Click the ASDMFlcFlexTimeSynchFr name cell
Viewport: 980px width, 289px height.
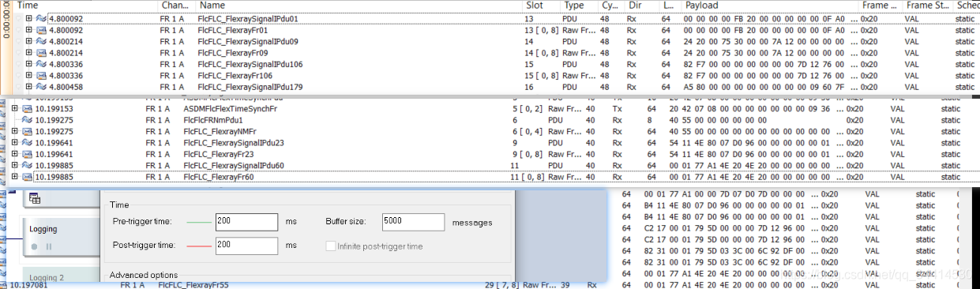pyautogui.click(x=231, y=108)
